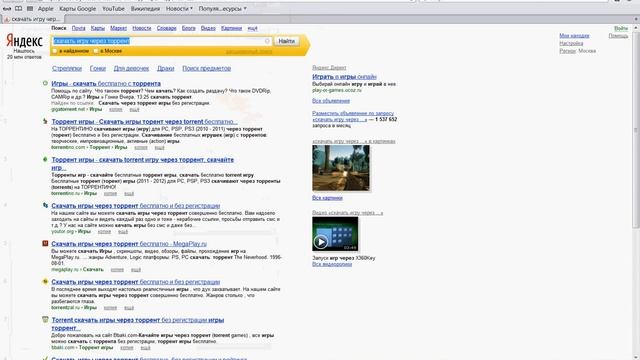
Task: Switch to Видео search
Action: (x=208, y=28)
